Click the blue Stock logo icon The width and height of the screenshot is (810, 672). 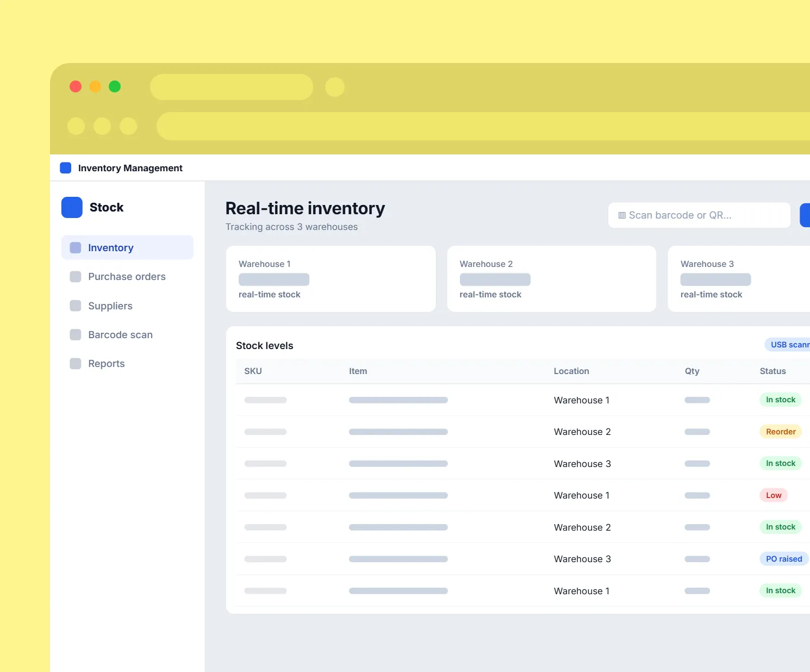point(72,207)
